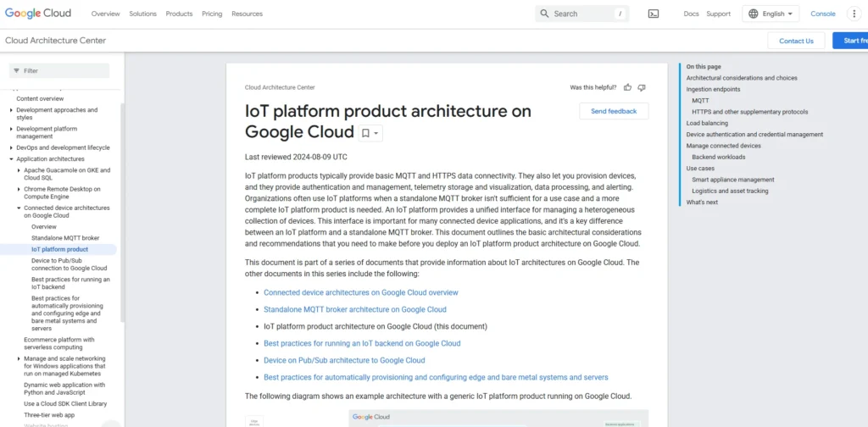
Task: Expand Chrome Remote Desktop on Compute Engine
Action: pos(19,189)
